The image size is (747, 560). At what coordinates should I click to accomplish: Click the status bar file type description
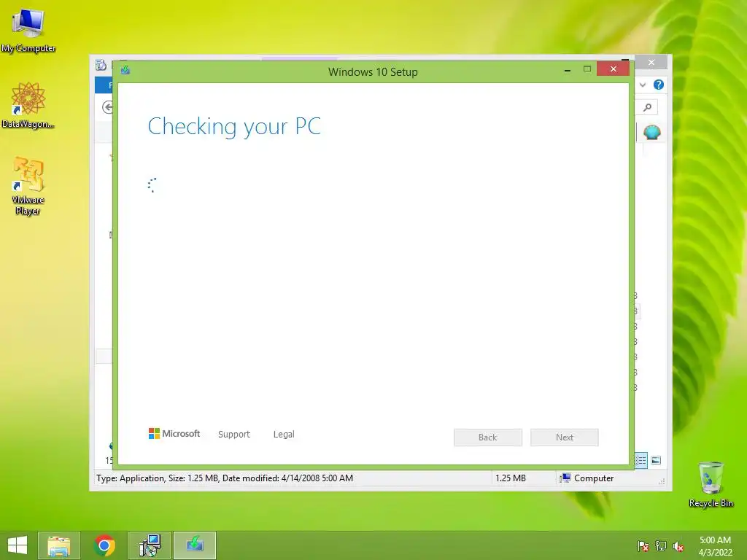pos(225,478)
